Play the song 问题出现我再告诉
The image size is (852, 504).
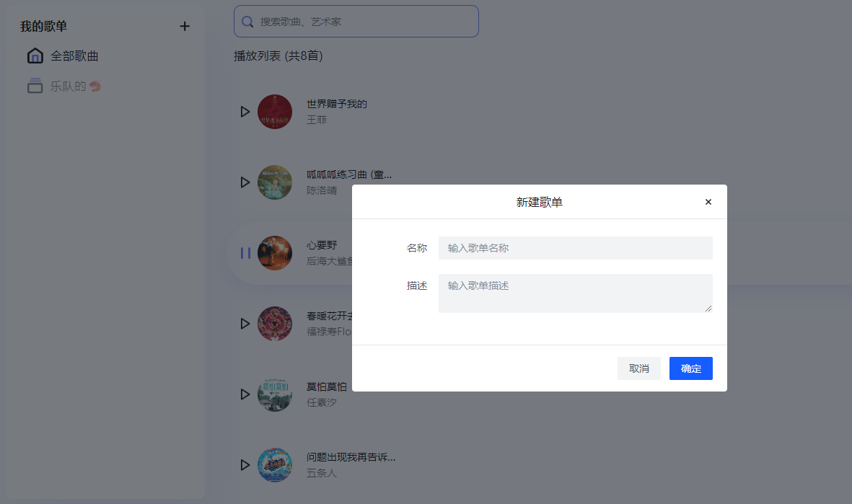pyautogui.click(x=245, y=465)
